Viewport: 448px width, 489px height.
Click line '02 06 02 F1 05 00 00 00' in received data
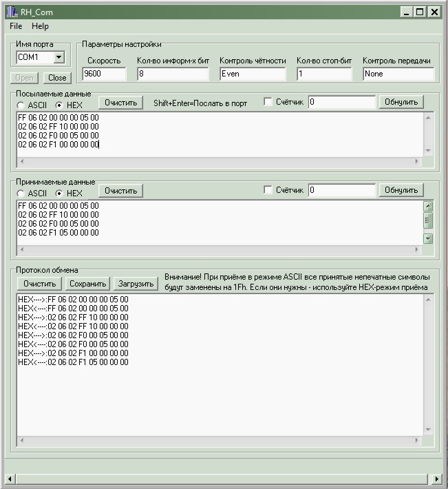(58, 233)
